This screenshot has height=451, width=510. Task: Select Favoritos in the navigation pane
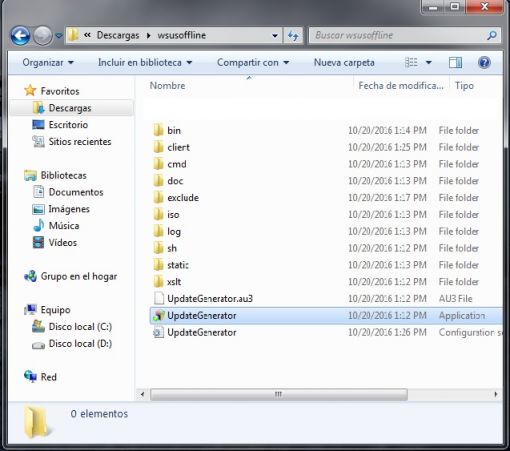[x=60, y=91]
